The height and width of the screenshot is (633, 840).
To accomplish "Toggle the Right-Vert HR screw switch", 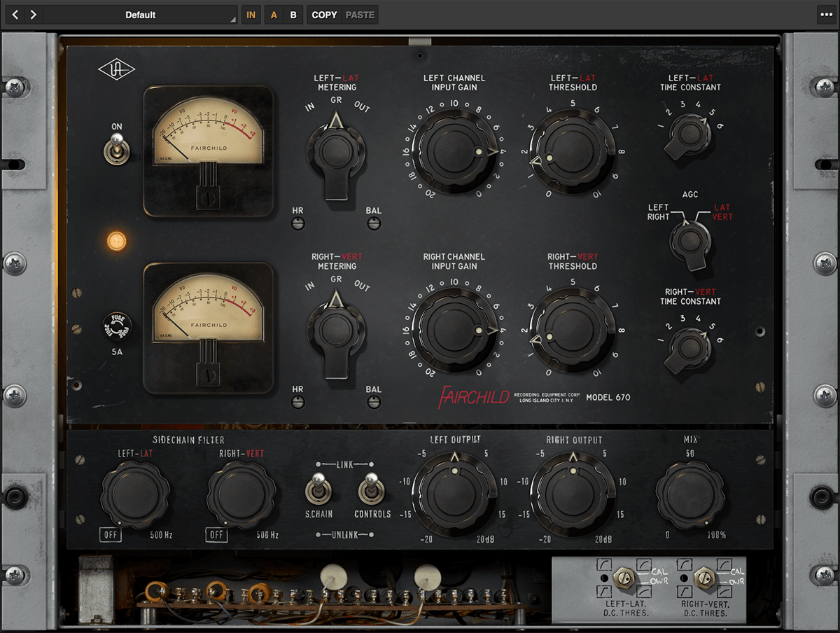I will pos(298,402).
